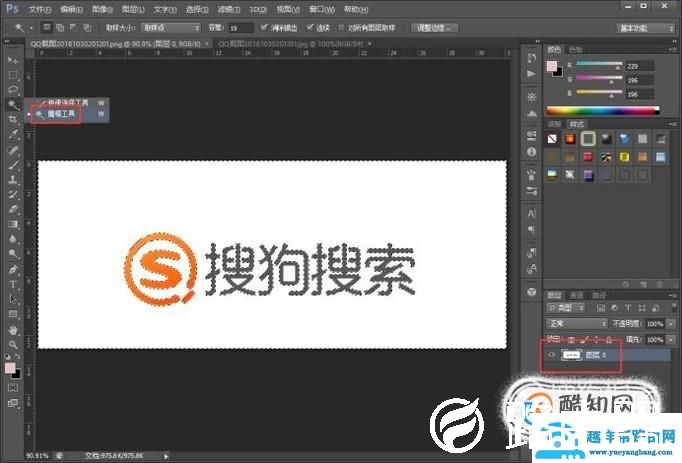Select the Lasso tool
The width and height of the screenshot is (682, 463).
[x=13, y=90]
